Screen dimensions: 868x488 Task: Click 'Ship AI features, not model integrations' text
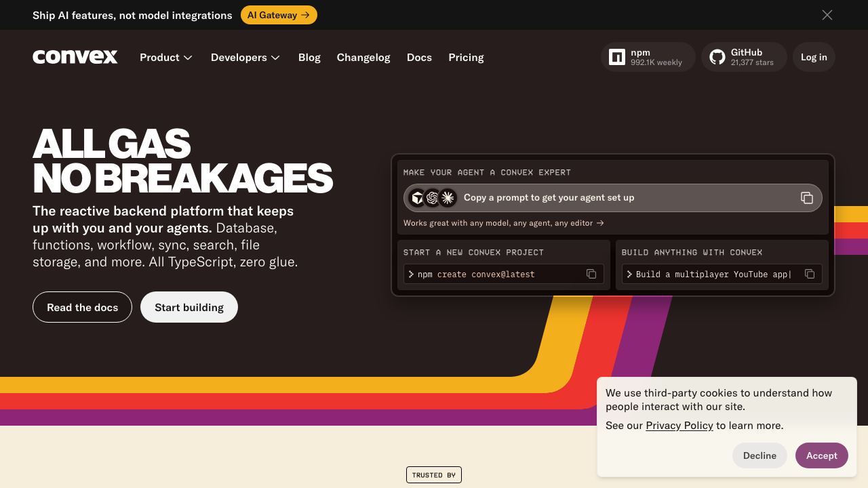click(x=132, y=15)
